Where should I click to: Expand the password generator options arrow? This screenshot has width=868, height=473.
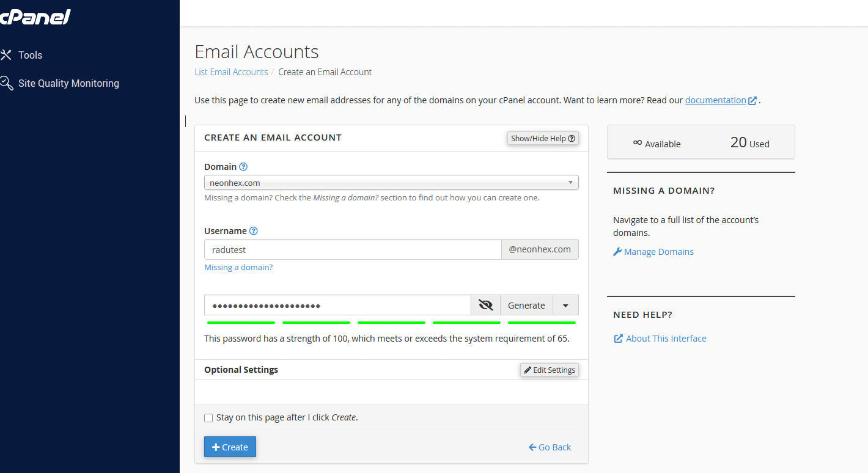click(565, 306)
